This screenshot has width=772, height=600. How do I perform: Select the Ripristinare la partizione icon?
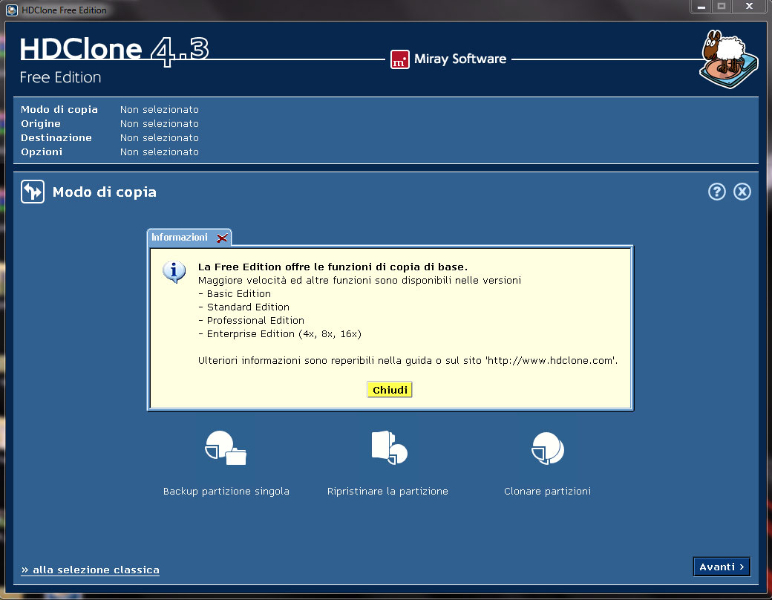tap(388, 448)
